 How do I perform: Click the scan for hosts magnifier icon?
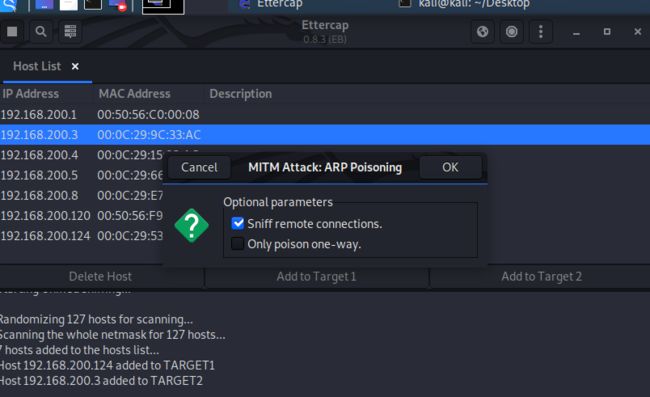pos(41,31)
